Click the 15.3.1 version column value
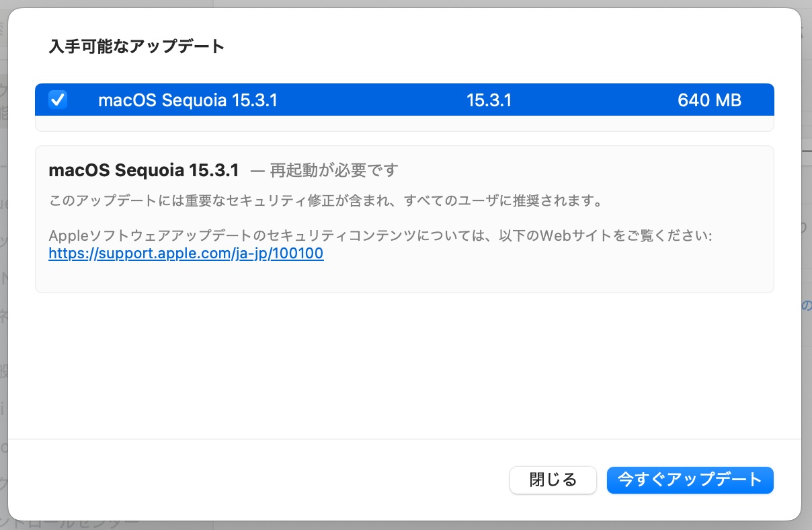This screenshot has height=530, width=812. (489, 101)
